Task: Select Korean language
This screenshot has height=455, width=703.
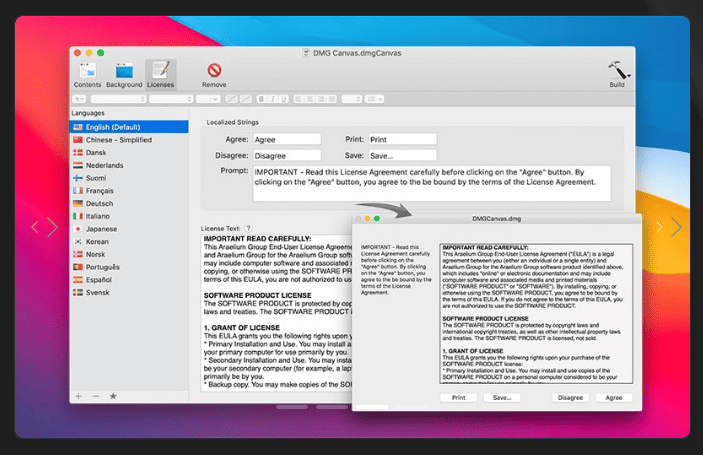Action: (129, 242)
